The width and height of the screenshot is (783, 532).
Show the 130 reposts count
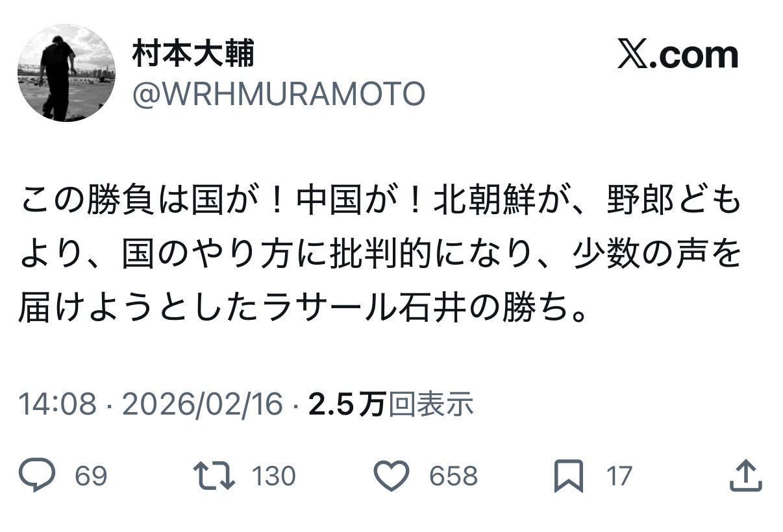point(273,477)
